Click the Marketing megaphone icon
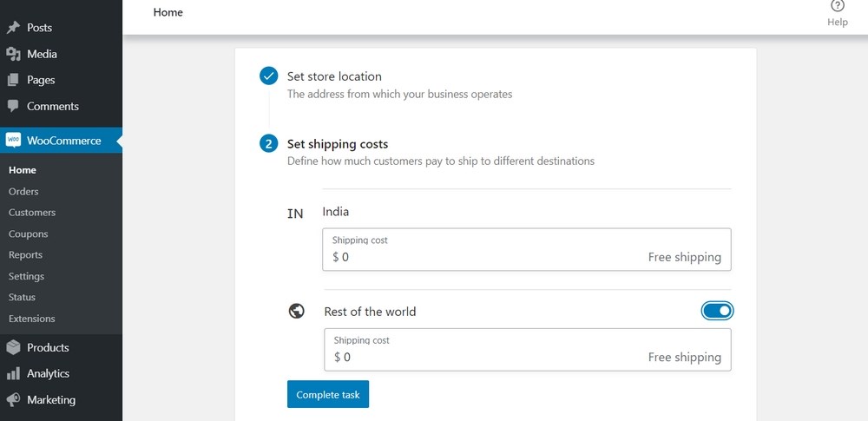Image resolution: width=868 pixels, height=421 pixels. point(13,400)
